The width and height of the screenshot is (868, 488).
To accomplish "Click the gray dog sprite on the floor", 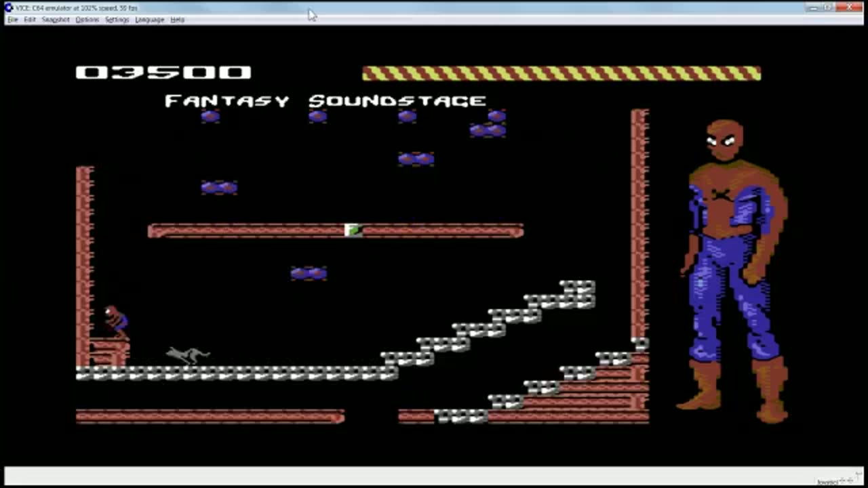I will tap(188, 354).
